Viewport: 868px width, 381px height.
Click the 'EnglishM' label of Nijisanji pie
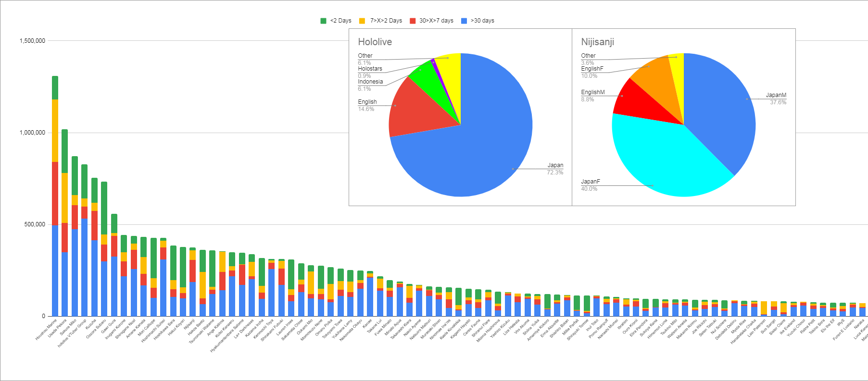(x=593, y=92)
